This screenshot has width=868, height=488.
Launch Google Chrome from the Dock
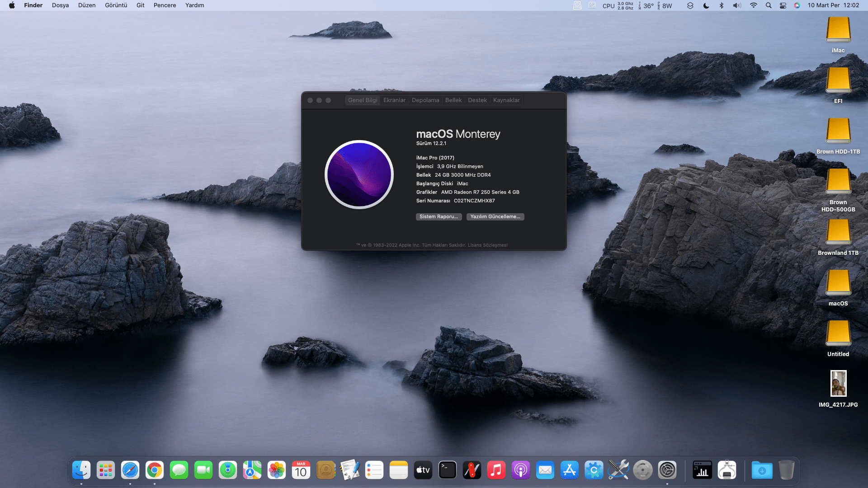click(155, 470)
